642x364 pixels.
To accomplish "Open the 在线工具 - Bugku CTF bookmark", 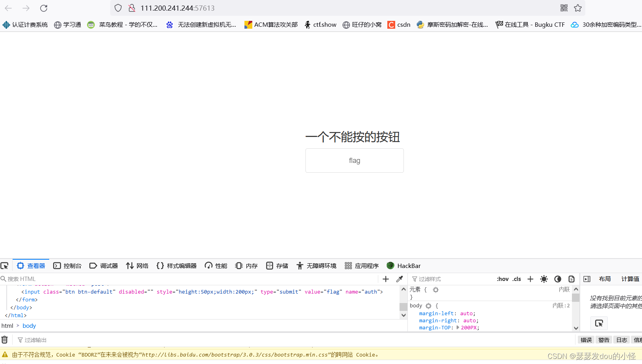I will [530, 24].
